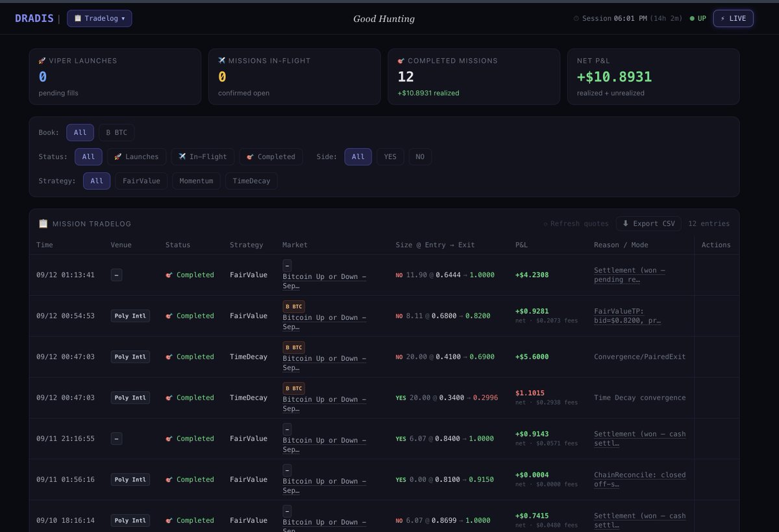The image size is (779, 532).
Task: Select the All status filter
Action: coord(88,156)
